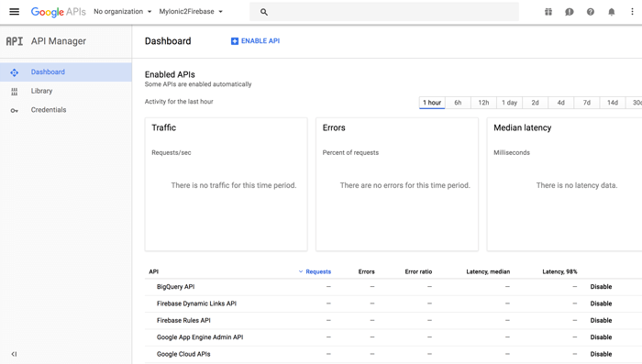This screenshot has height=364, width=642.
Task: Open the feedback alert icon
Action: click(570, 12)
